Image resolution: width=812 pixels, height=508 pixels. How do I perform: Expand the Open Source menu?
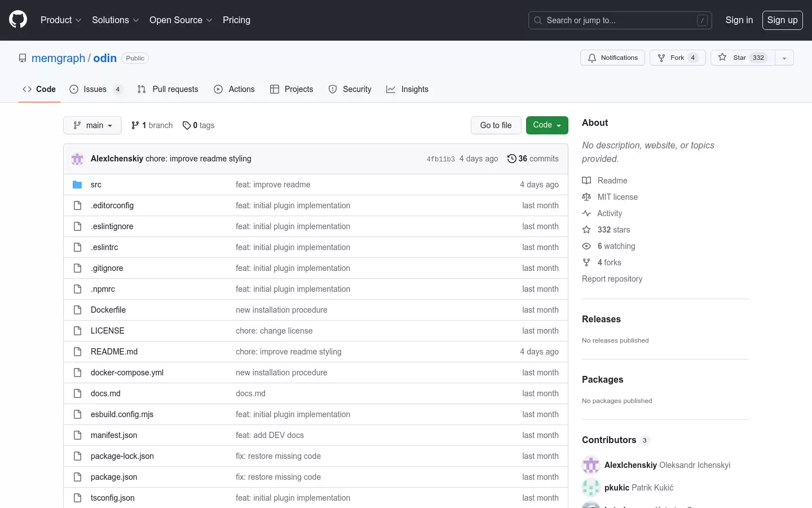[x=180, y=20]
